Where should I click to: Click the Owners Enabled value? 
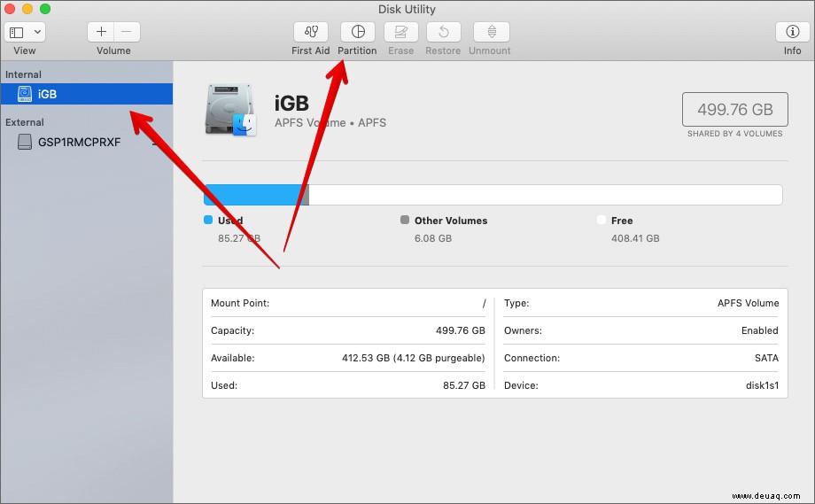760,330
